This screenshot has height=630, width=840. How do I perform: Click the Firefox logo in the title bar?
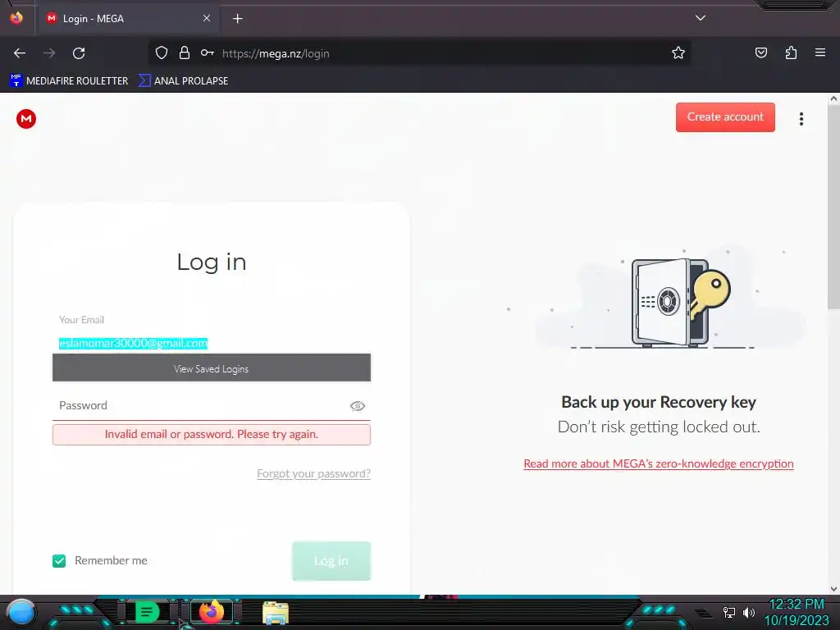click(x=16, y=18)
